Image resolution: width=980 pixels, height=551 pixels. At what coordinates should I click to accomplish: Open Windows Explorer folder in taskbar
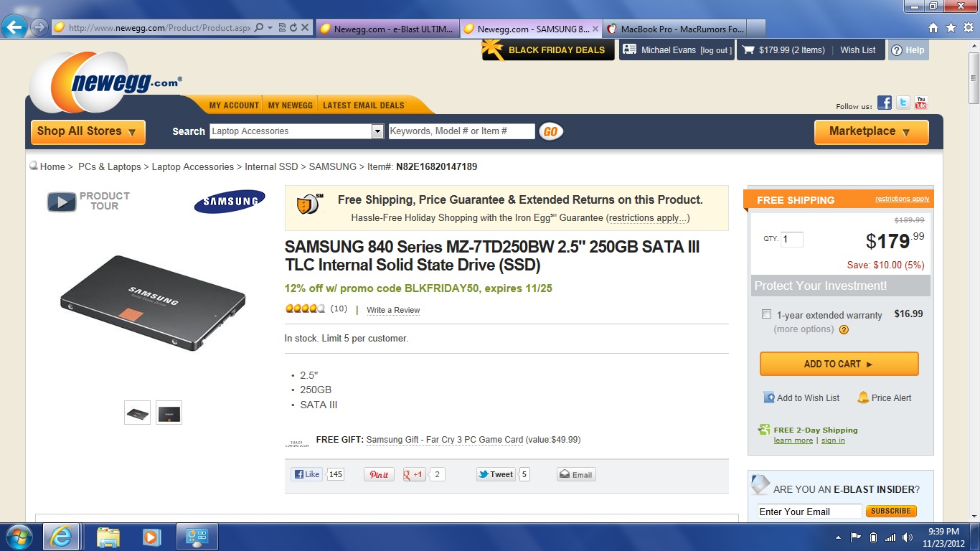click(x=108, y=537)
